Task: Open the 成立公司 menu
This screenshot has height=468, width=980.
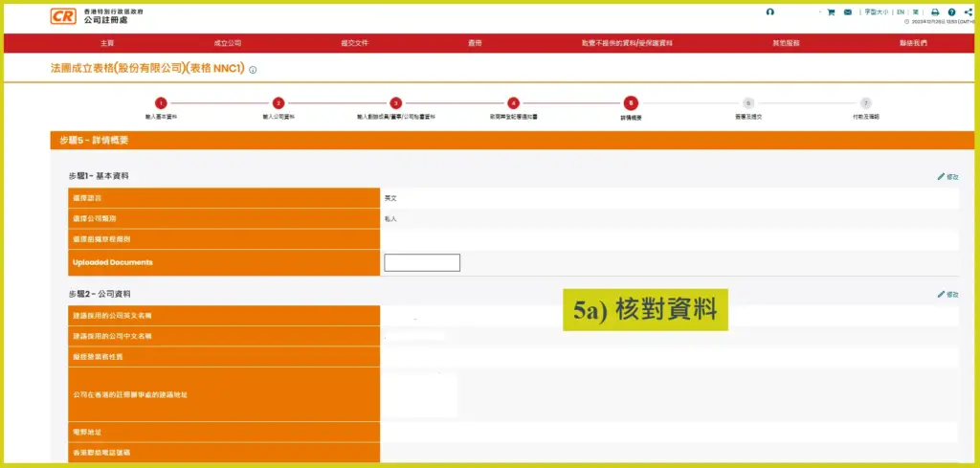Action: (x=228, y=43)
